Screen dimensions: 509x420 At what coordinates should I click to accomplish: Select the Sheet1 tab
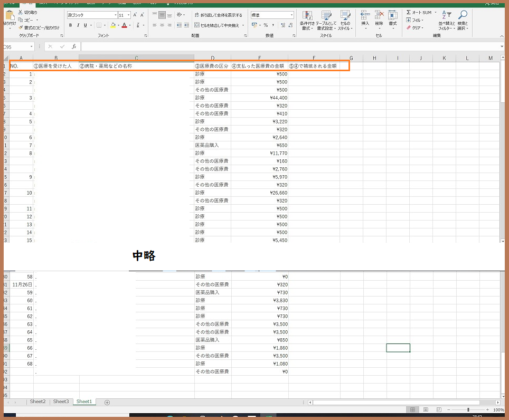coord(84,401)
